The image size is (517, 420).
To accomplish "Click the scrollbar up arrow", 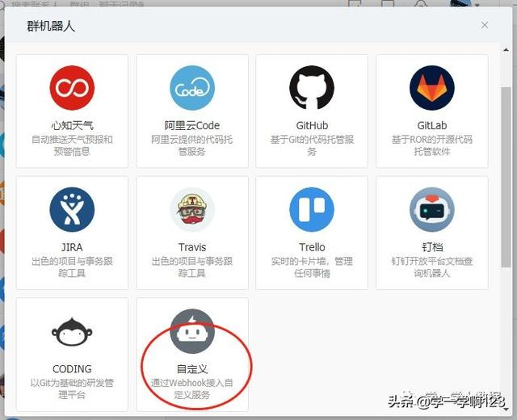I will [506, 50].
